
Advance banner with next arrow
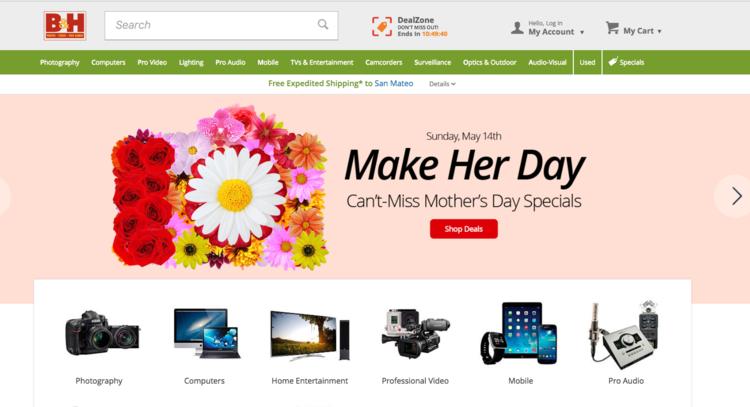[x=737, y=196]
